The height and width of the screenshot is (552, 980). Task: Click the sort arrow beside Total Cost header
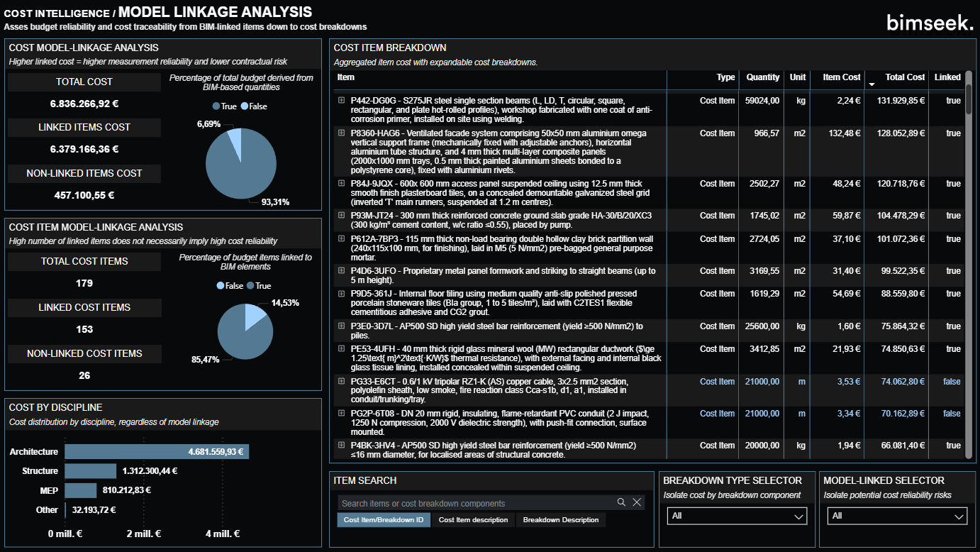tap(872, 84)
